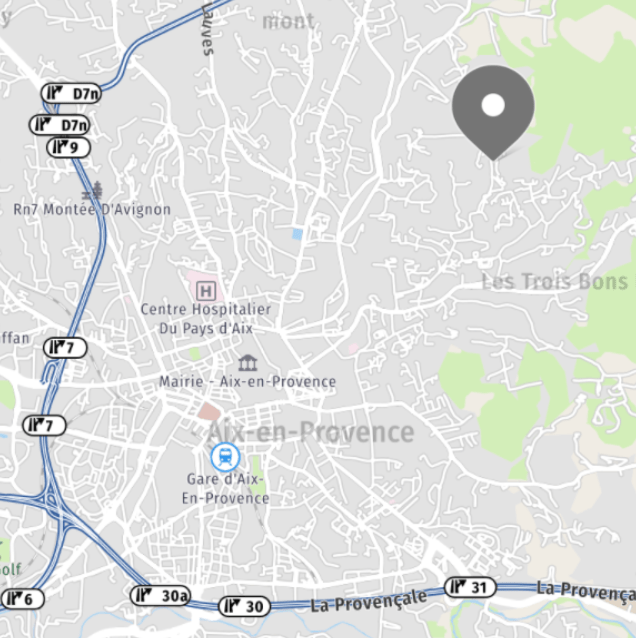The width and height of the screenshot is (636, 638).
Task: Select the Rn7 Montée D'Avignon label
Action: 92,210
